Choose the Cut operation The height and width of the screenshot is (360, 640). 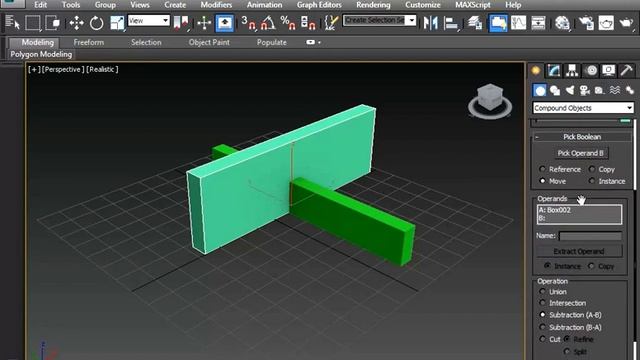pyautogui.click(x=542, y=339)
